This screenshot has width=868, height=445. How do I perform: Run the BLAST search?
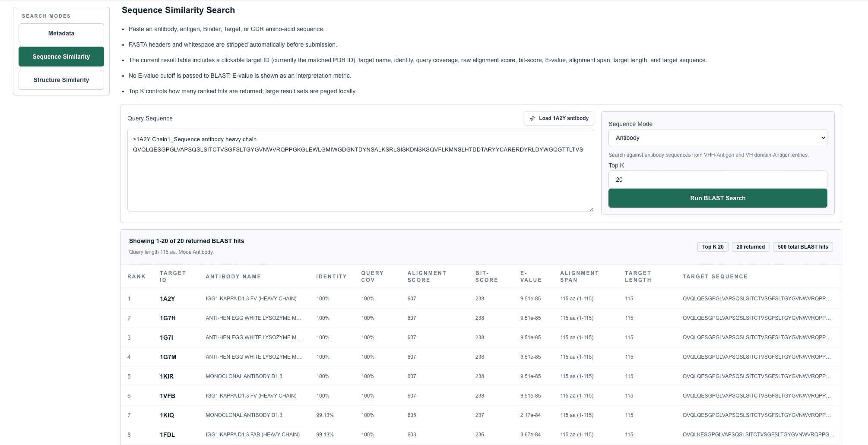718,198
